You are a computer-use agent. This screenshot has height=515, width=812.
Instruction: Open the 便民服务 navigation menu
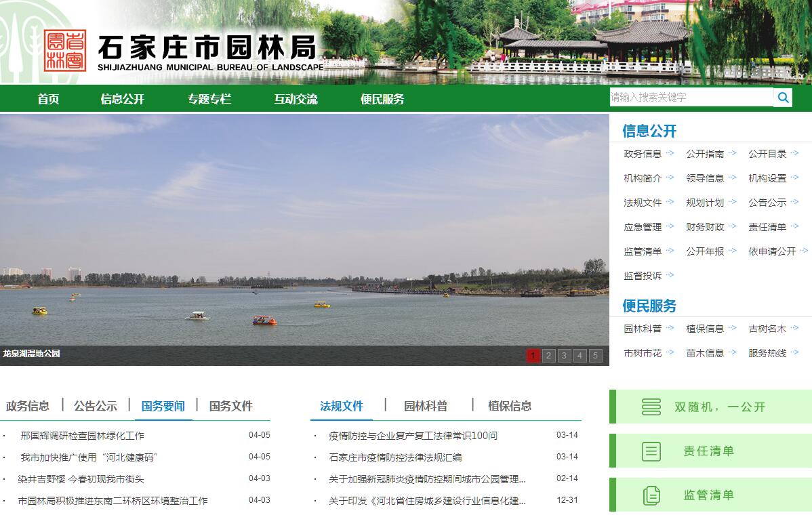(x=382, y=99)
